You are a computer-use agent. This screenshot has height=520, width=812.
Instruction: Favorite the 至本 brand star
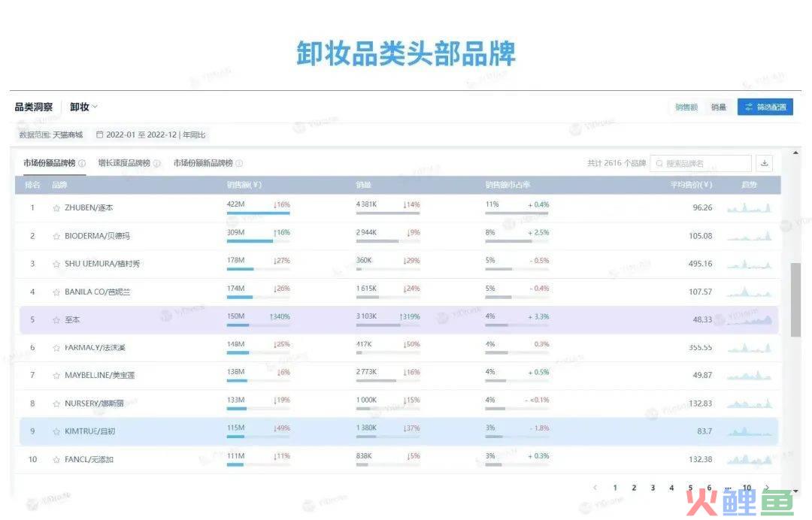tap(56, 320)
